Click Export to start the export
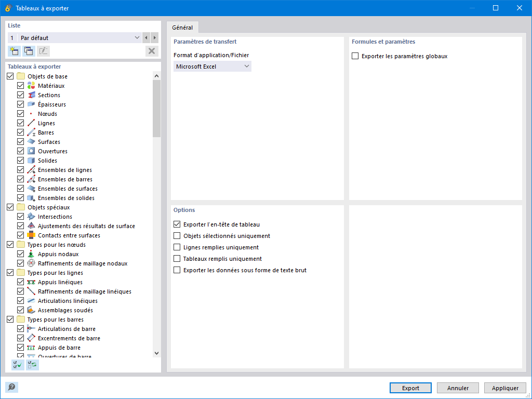Image resolution: width=532 pixels, height=399 pixels. click(410, 388)
